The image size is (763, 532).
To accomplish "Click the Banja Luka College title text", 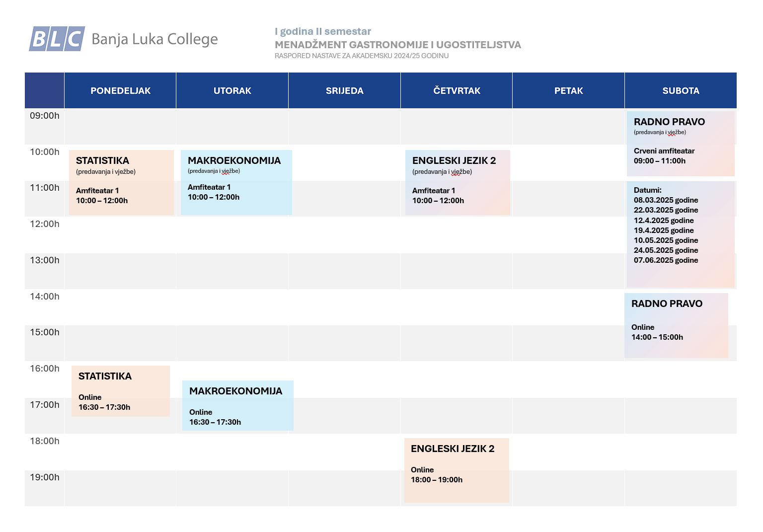I will 154,39.
